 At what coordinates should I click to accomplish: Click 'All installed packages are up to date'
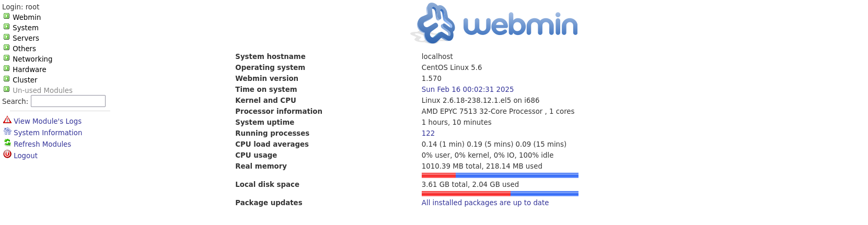pyautogui.click(x=485, y=203)
